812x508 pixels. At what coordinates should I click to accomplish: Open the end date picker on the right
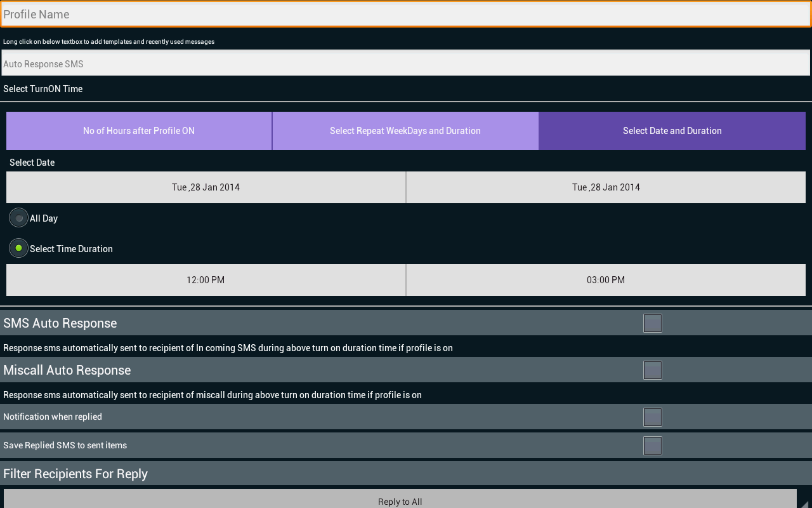[606, 187]
